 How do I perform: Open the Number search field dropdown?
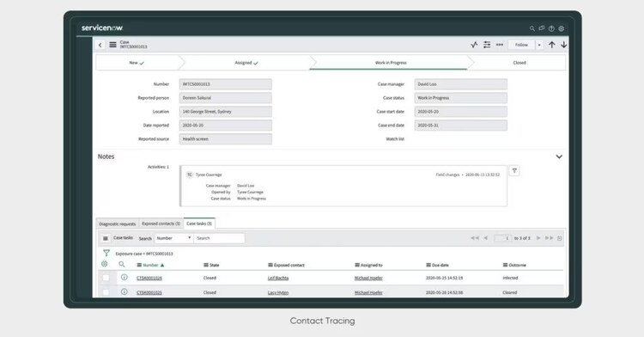173,238
